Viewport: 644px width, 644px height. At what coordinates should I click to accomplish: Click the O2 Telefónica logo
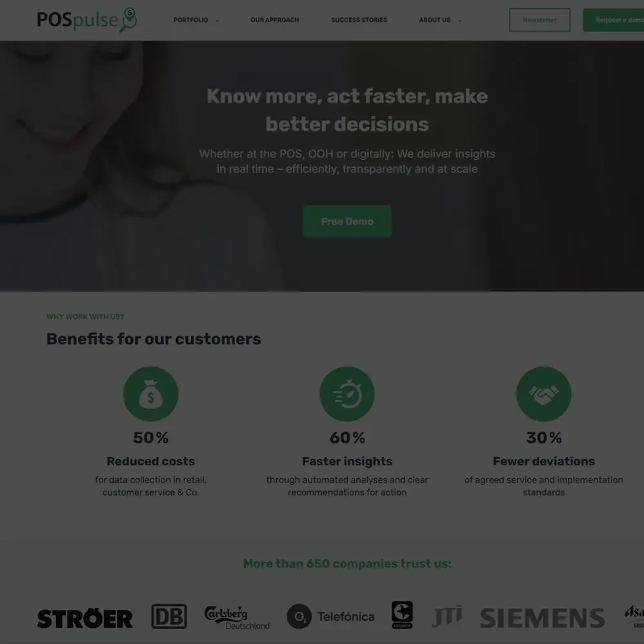point(330,616)
